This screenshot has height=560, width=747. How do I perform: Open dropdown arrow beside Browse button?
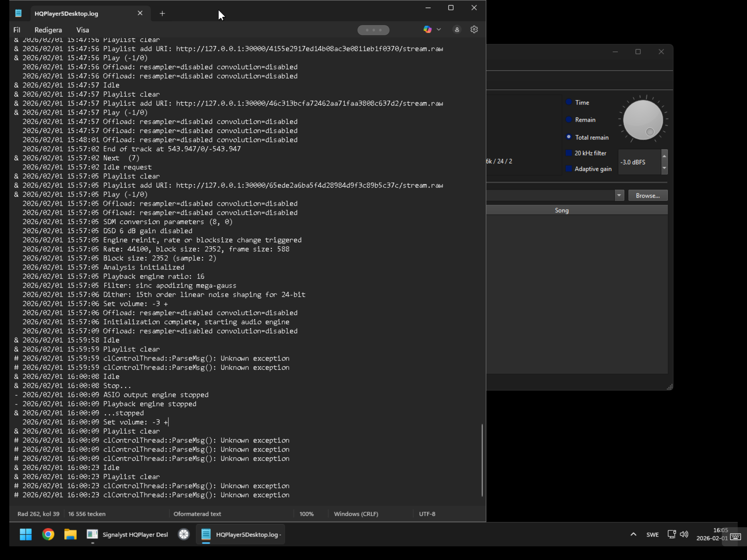(619, 195)
